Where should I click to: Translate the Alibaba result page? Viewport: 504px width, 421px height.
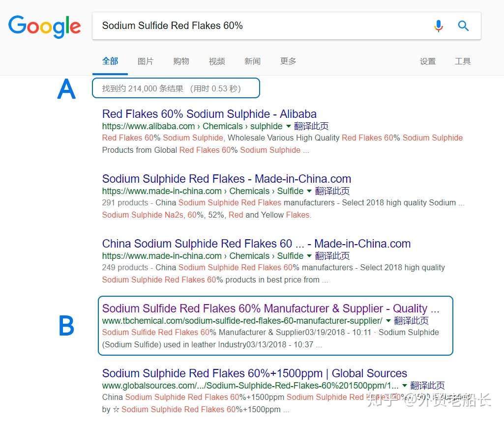(311, 126)
